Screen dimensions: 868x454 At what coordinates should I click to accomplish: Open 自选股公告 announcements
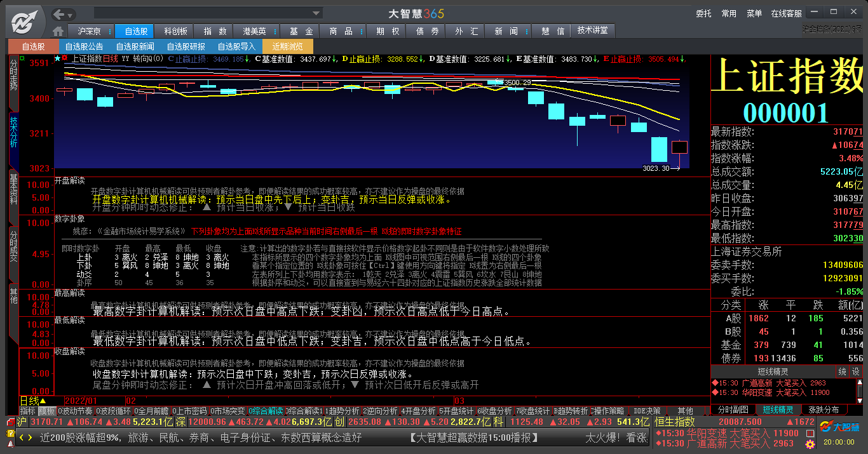point(84,46)
